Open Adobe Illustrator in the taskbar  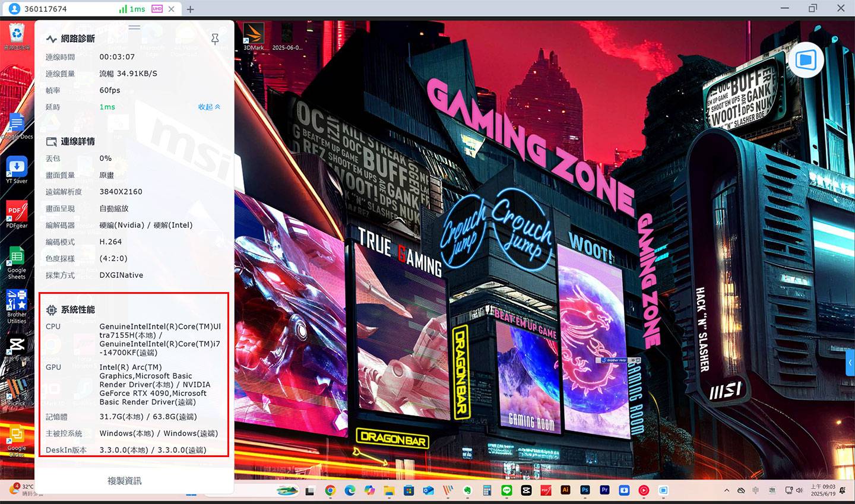click(565, 490)
